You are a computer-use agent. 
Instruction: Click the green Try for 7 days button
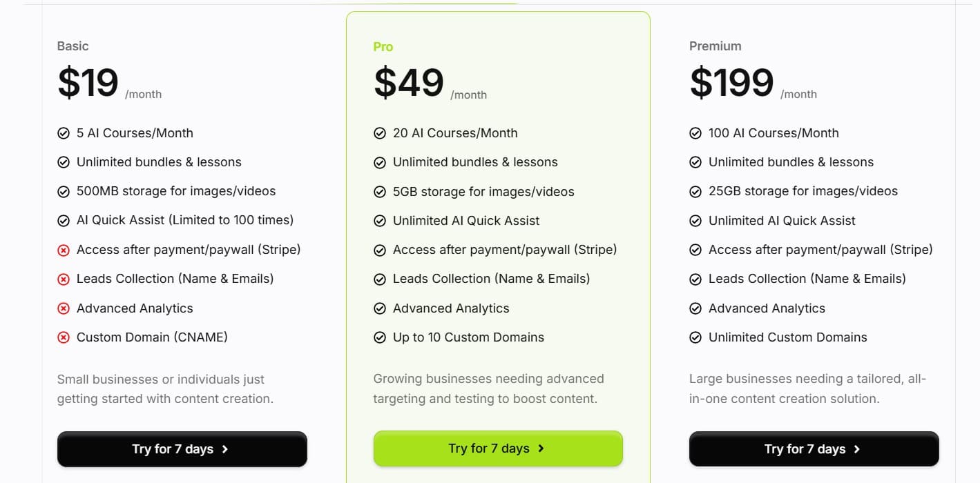tap(498, 448)
